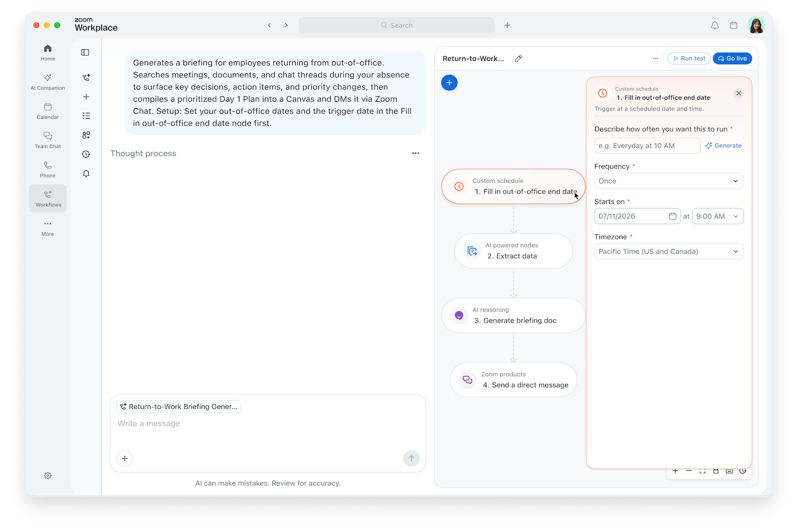Open workflow notifications bell in sidebar
The image size is (798, 532).
(x=86, y=174)
